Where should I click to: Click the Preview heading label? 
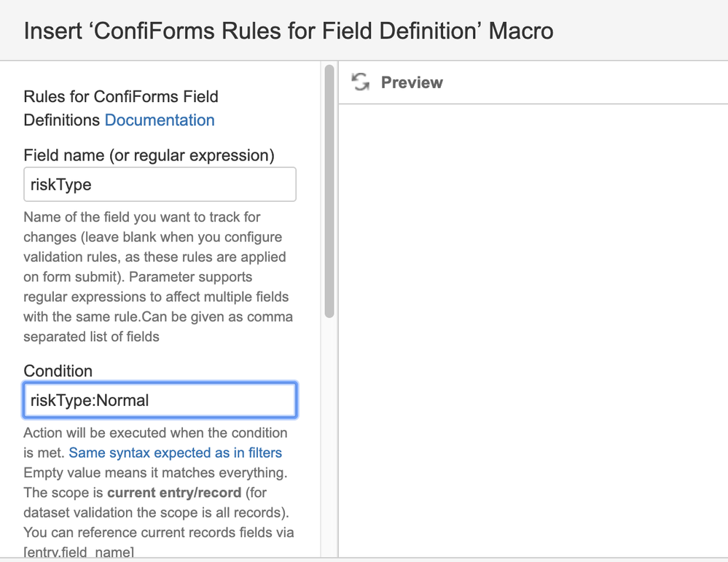(412, 82)
